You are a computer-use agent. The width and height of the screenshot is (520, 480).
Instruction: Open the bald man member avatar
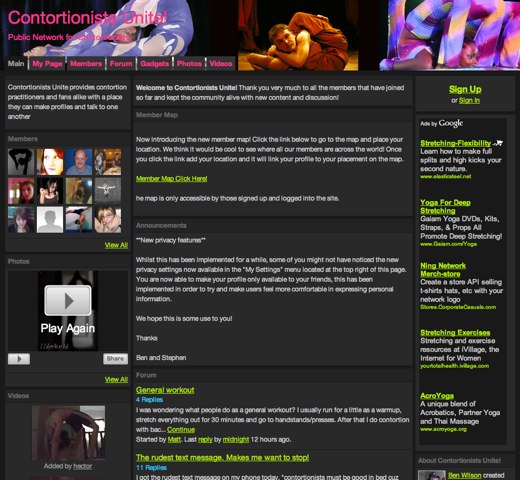click(79, 162)
